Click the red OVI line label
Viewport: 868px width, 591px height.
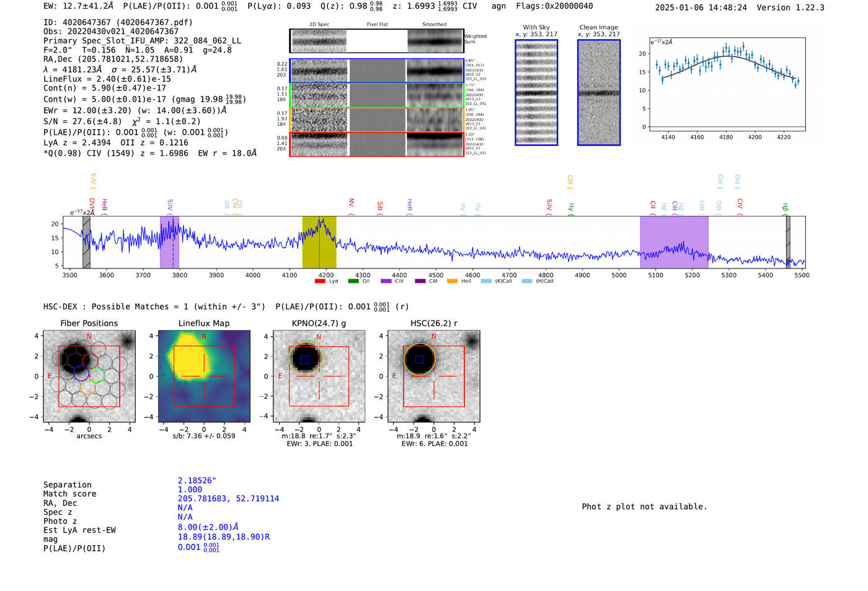92,206
